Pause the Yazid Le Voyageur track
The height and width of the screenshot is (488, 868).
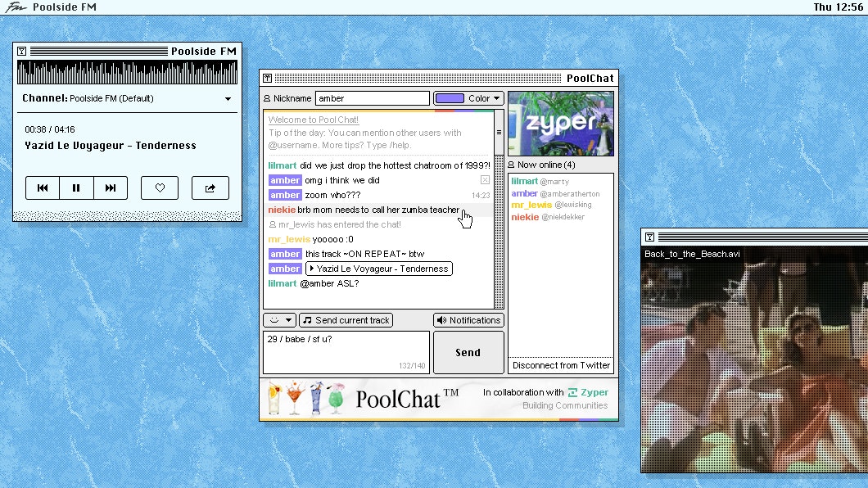[x=76, y=188]
